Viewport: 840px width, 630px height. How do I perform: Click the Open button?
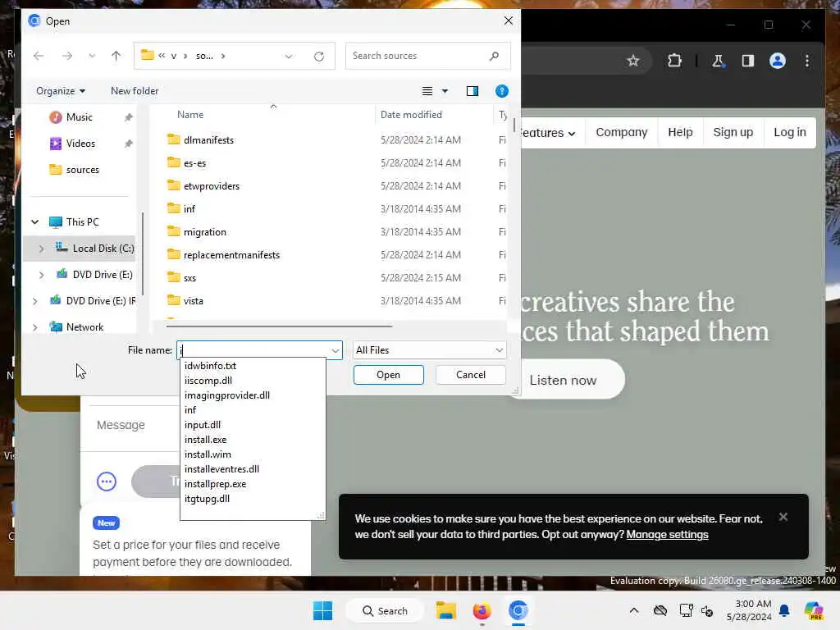pyautogui.click(x=388, y=375)
